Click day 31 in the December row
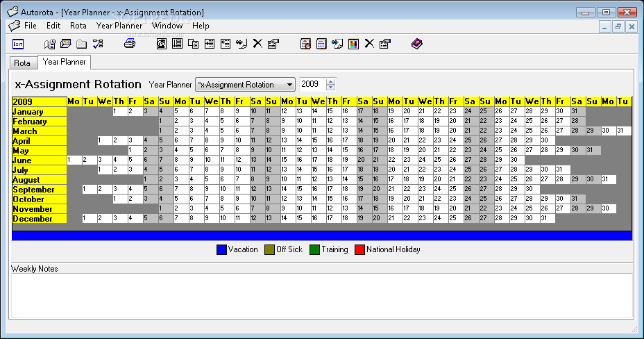644x339 pixels. click(x=548, y=218)
